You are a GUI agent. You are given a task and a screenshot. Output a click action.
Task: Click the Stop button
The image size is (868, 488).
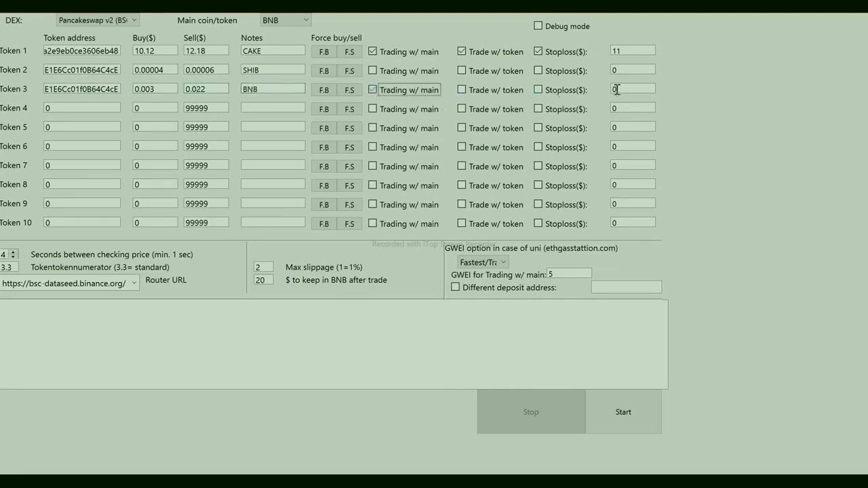tap(531, 411)
